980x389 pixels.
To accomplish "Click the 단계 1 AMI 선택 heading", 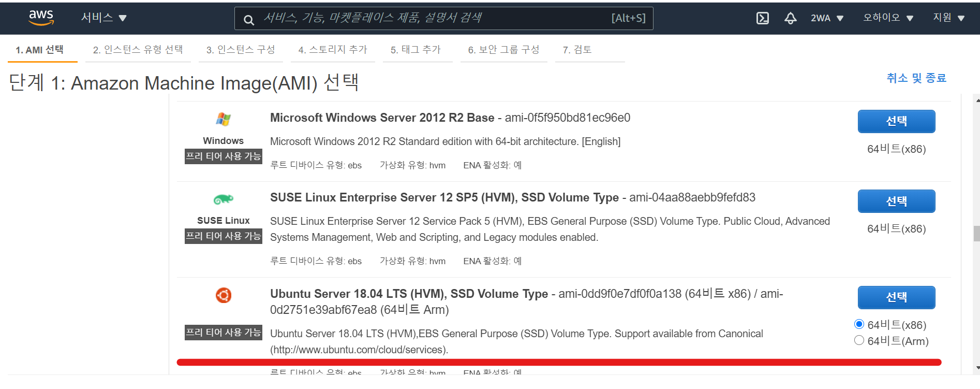I will click(184, 83).
